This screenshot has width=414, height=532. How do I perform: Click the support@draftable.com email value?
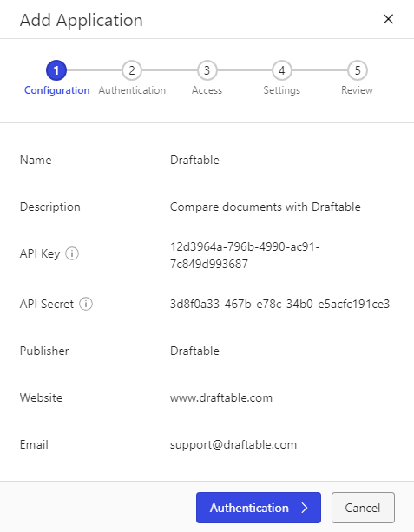(233, 444)
